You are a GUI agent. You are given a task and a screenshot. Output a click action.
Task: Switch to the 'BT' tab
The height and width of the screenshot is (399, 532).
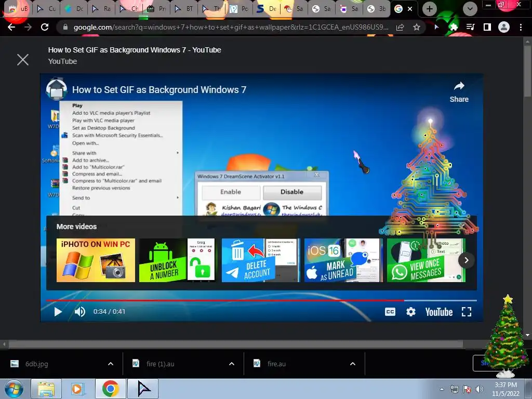coord(184,9)
